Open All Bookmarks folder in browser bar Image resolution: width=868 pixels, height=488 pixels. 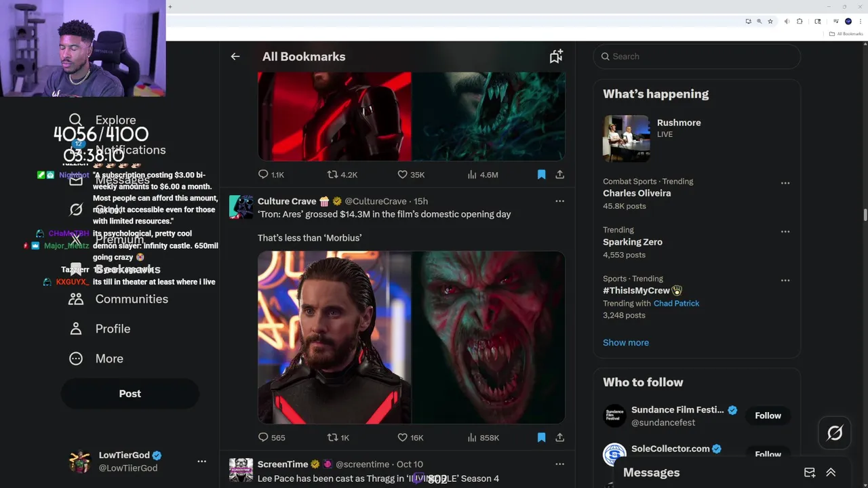pyautogui.click(x=846, y=34)
